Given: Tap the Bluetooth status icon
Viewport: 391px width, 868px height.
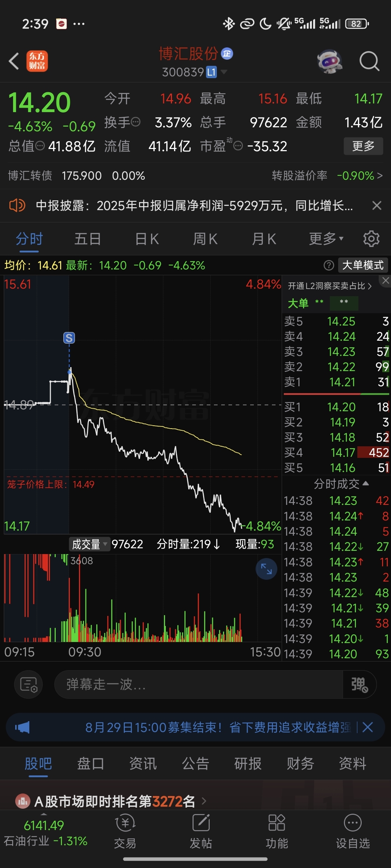Looking at the screenshot, I should coord(229,24).
